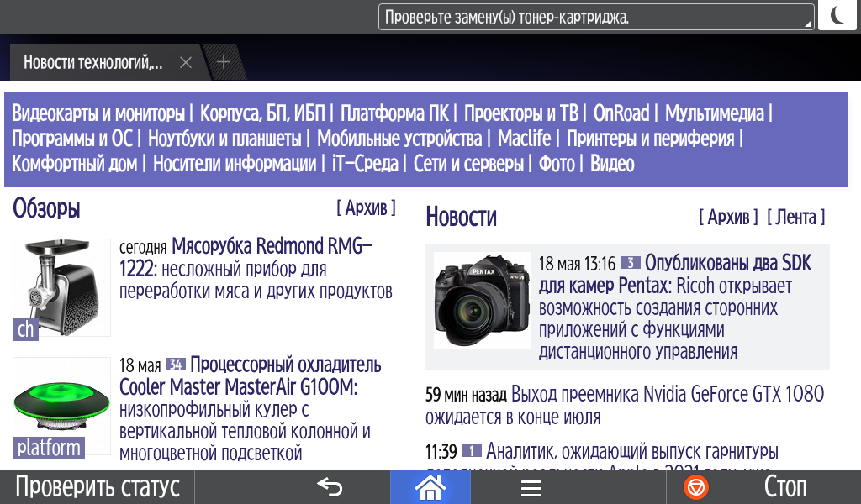Open the 1 comment badge at 11:39
The width and height of the screenshot is (861, 504).
point(471,451)
